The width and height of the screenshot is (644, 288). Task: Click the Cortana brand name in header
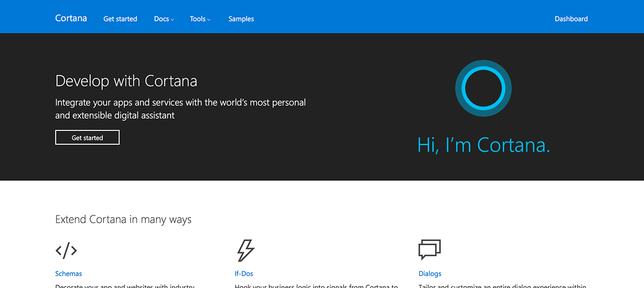(x=71, y=18)
